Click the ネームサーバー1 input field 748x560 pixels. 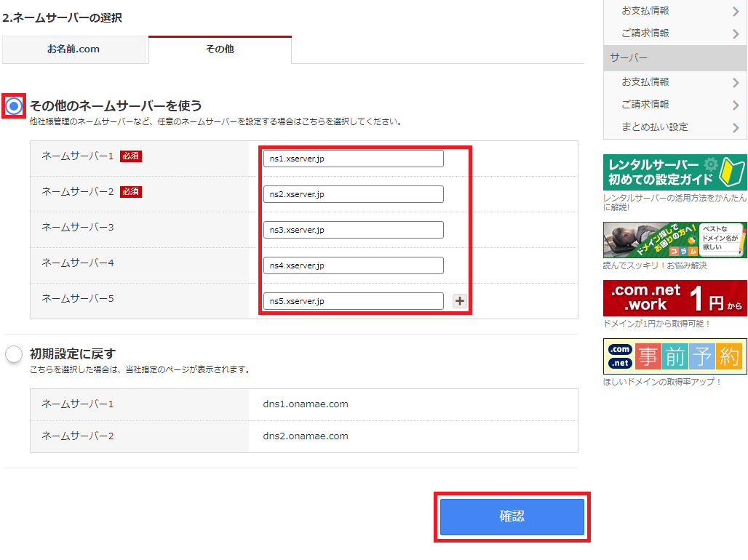[x=354, y=159]
